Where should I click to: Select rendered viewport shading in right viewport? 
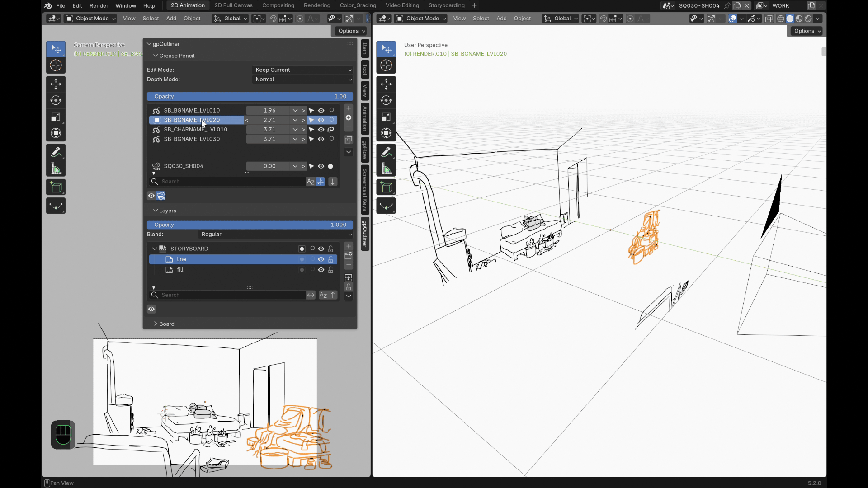tap(808, 19)
